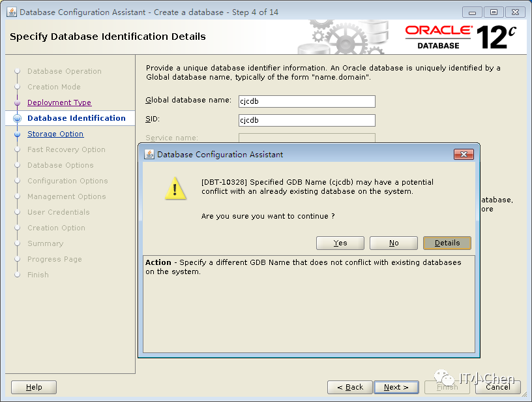Click the Management Options step label
532x402 pixels.
point(66,196)
